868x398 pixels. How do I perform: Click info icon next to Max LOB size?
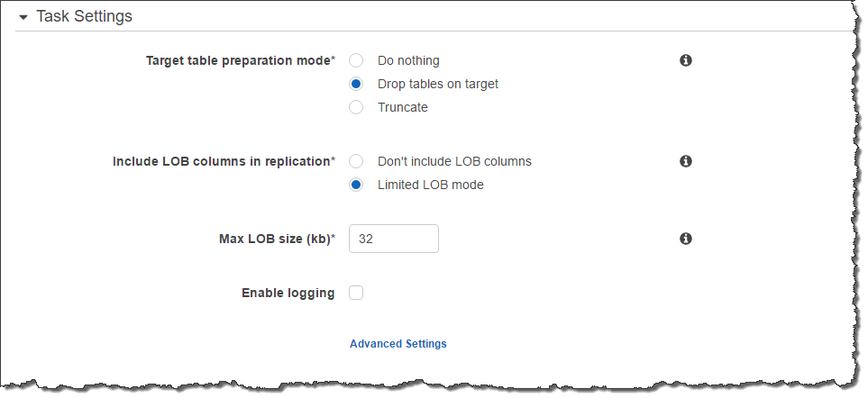click(685, 239)
